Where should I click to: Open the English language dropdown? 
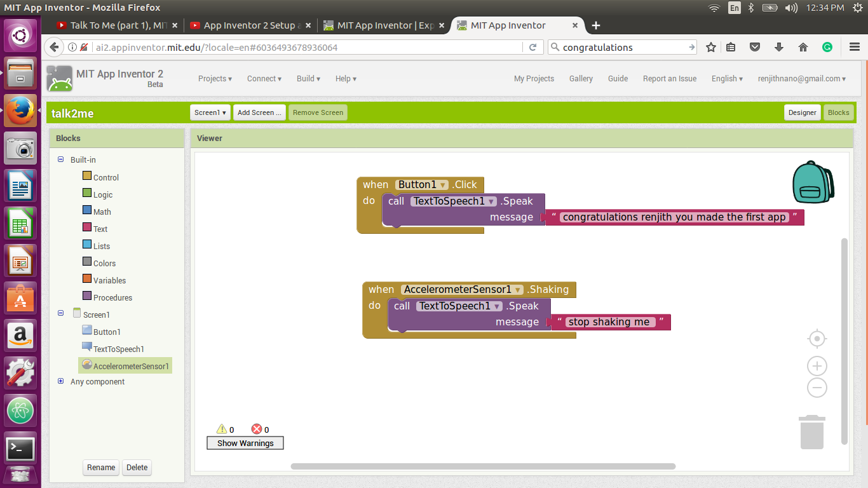coord(727,79)
